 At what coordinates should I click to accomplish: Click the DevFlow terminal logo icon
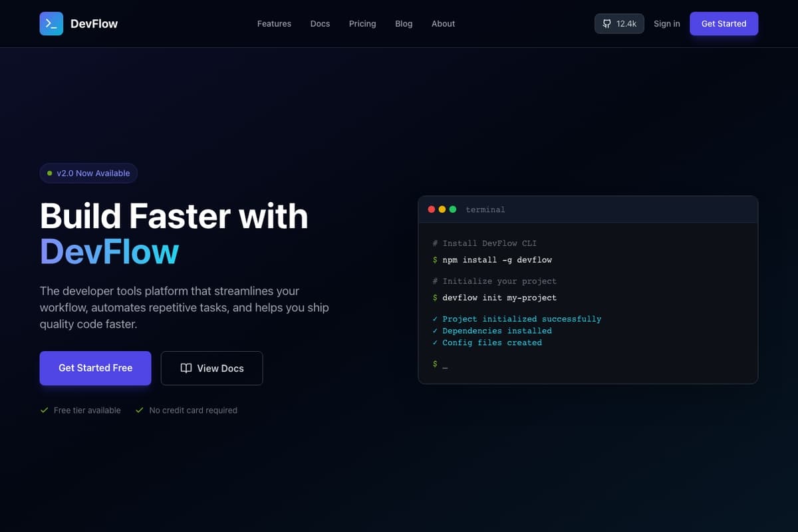(x=51, y=23)
